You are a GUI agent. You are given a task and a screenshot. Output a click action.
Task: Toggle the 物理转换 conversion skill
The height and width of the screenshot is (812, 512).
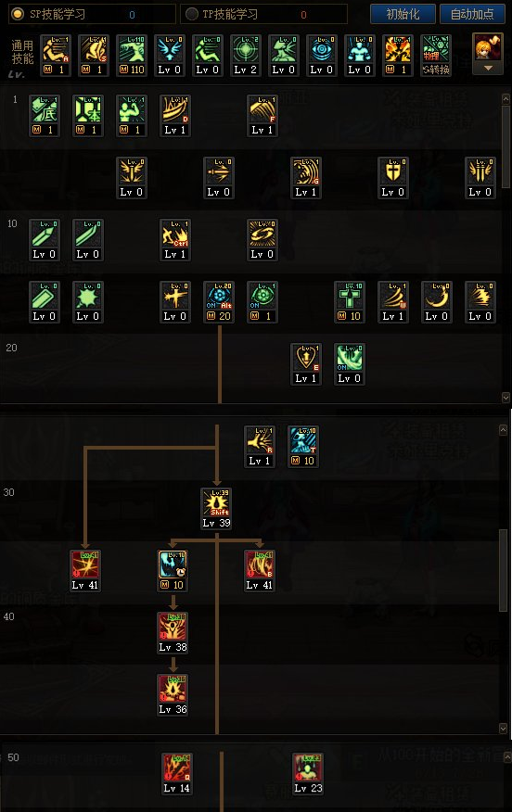point(436,56)
